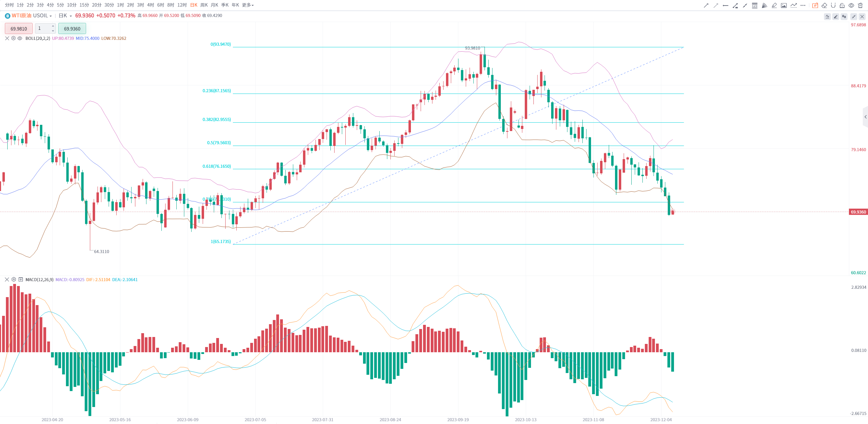The width and height of the screenshot is (868, 424).
Task: Click the 64.3110 low price marker
Action: point(101,252)
